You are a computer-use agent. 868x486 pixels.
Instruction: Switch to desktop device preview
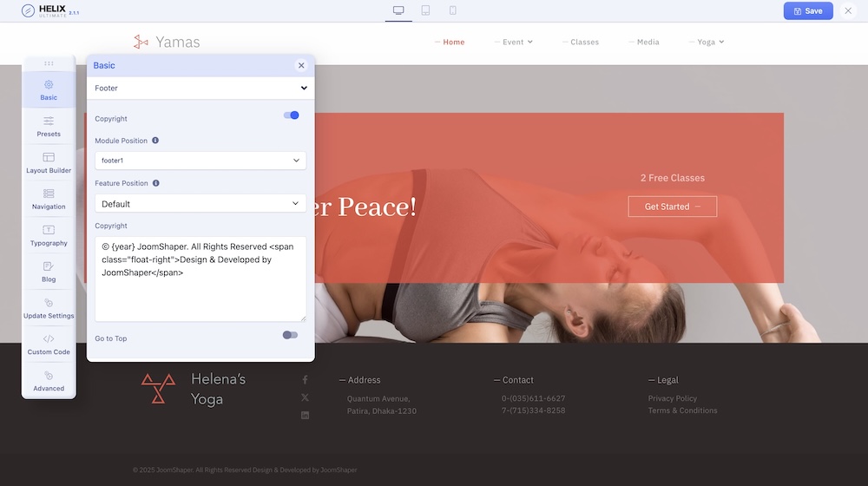(x=398, y=10)
